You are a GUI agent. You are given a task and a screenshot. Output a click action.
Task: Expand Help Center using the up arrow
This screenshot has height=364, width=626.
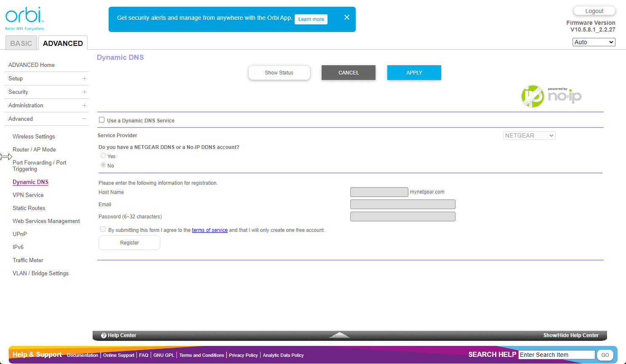339,335
